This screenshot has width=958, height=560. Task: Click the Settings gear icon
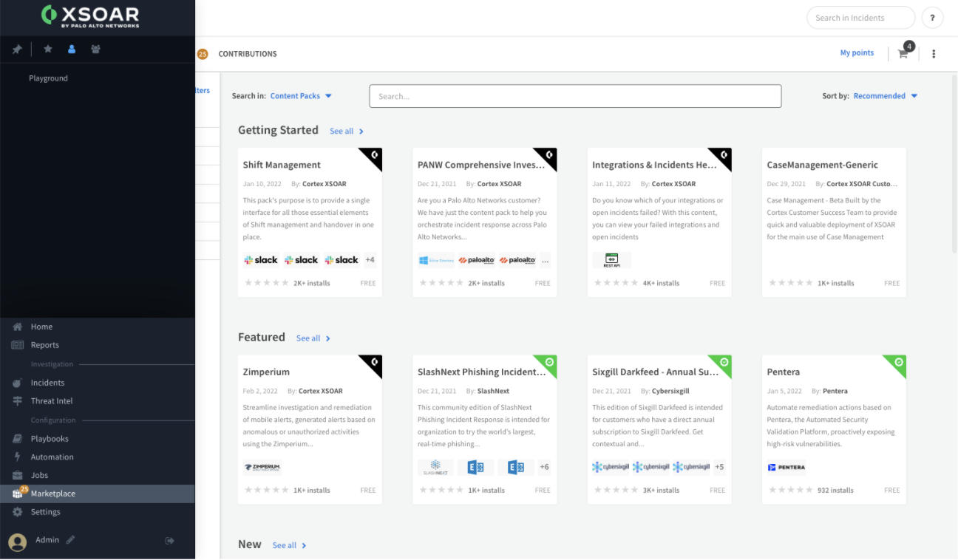17,512
